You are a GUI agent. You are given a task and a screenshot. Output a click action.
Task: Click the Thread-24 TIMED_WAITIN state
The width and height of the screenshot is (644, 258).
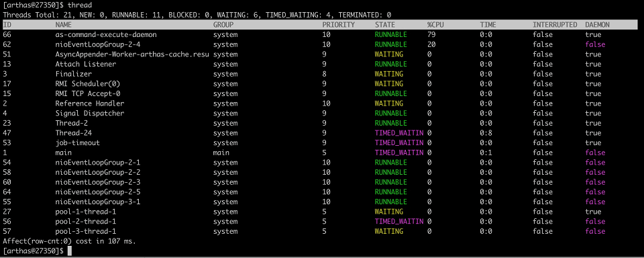(x=398, y=133)
